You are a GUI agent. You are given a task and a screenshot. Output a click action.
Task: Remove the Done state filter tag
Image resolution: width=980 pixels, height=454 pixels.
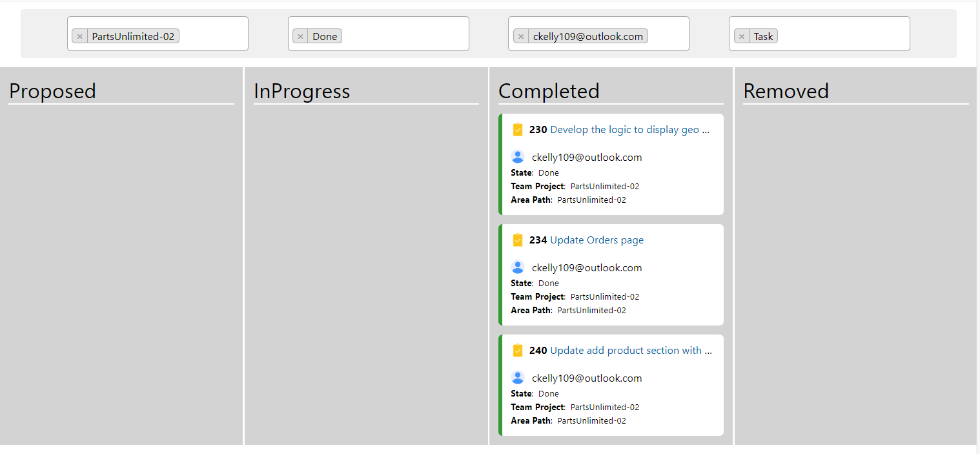300,37
